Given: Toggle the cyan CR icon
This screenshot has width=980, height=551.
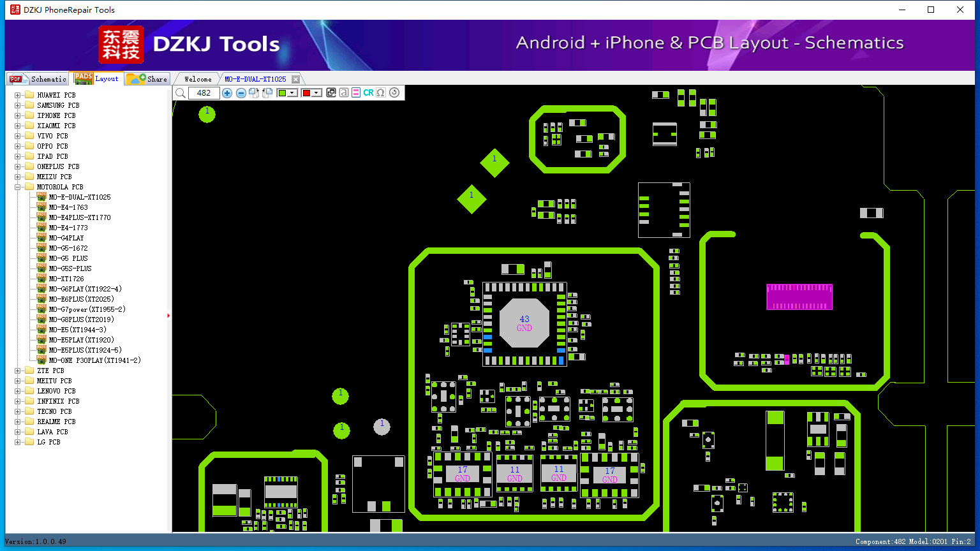Looking at the screenshot, I should coord(368,93).
